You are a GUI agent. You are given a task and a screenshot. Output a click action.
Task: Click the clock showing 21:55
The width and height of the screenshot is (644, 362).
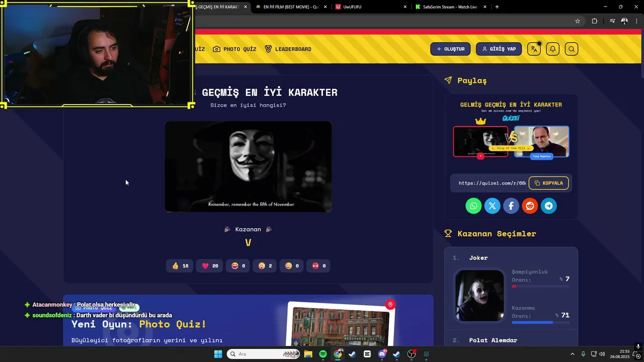(x=620, y=354)
